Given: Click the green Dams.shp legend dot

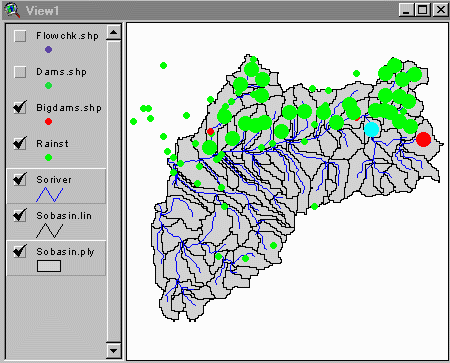Looking at the screenshot, I should [x=48, y=86].
